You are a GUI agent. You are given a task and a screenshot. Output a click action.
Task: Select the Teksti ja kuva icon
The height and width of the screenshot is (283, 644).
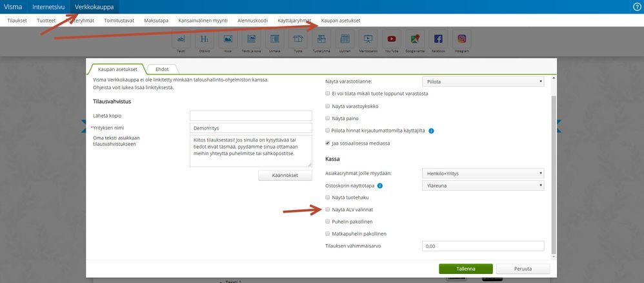[x=252, y=39]
